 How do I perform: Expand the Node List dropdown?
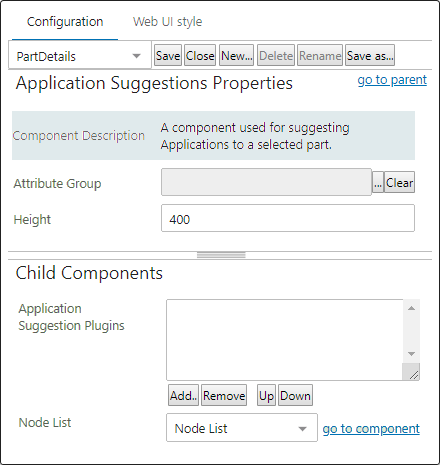point(242,428)
